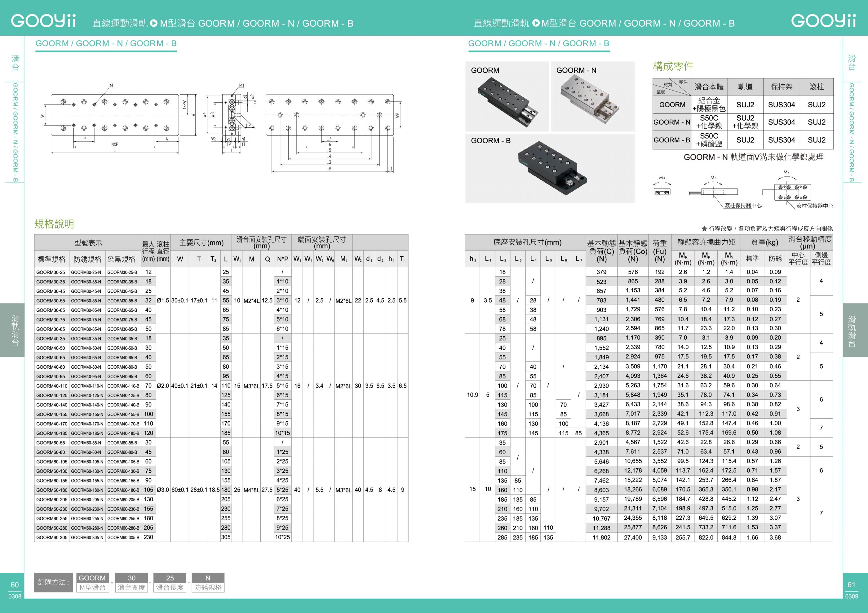Click the GOORM - N 軌道面V溝 note text
This screenshot has height=613, width=868.
coord(753,157)
